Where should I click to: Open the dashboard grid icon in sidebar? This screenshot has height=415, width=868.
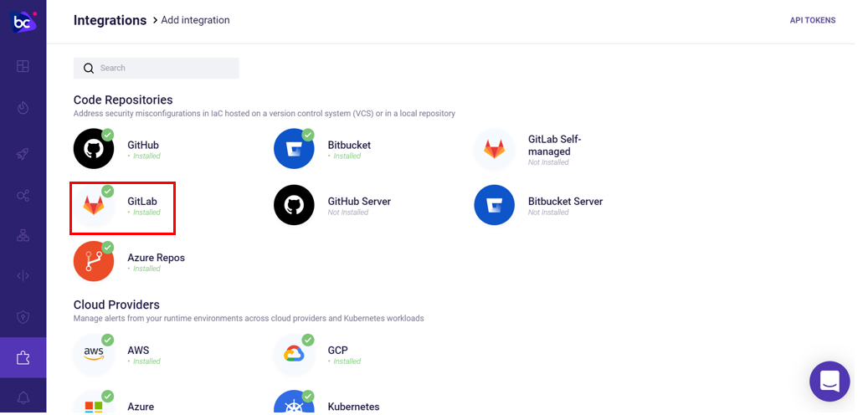(23, 66)
